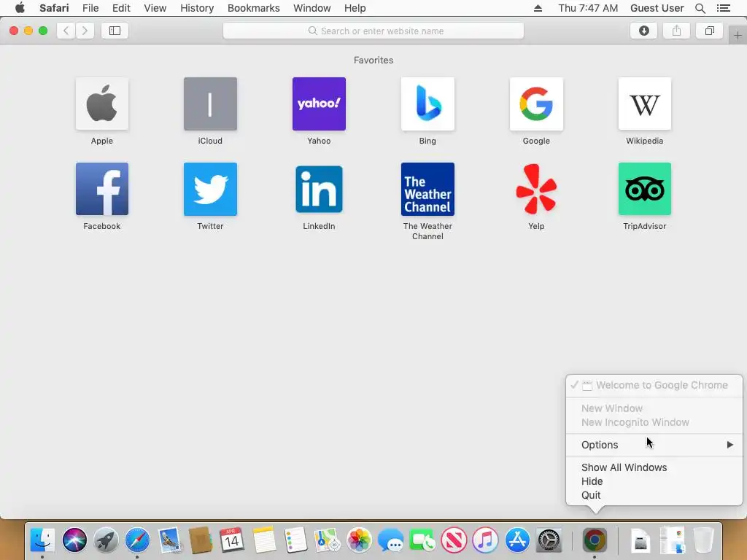Open App Store from the Dock
Image resolution: width=747 pixels, height=560 pixels.
(x=517, y=540)
